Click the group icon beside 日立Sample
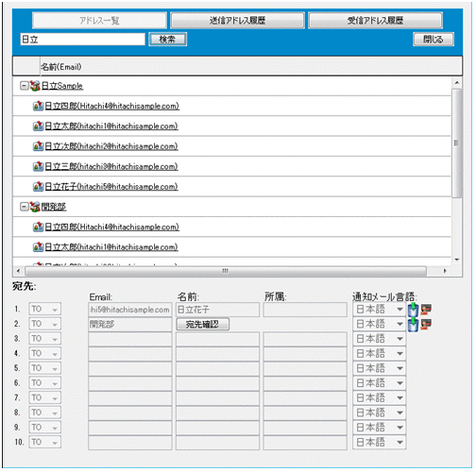Image resolution: width=476 pixels, height=472 pixels. click(35, 86)
